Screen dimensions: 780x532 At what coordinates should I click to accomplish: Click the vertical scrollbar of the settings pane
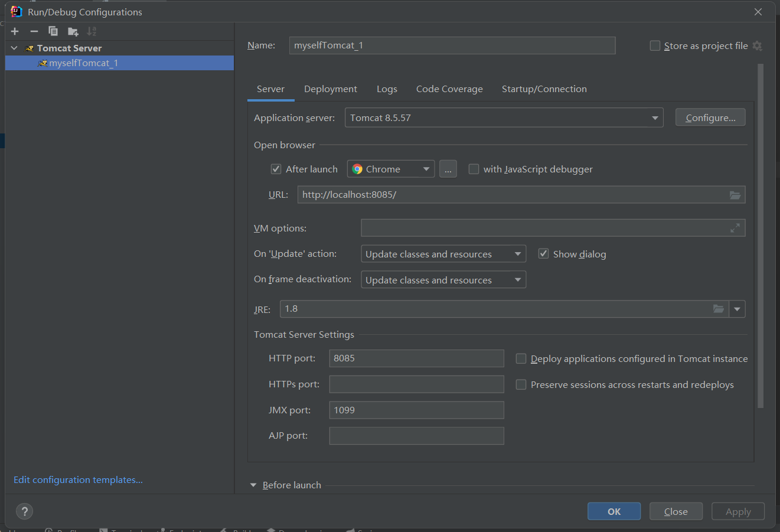pyautogui.click(x=761, y=236)
